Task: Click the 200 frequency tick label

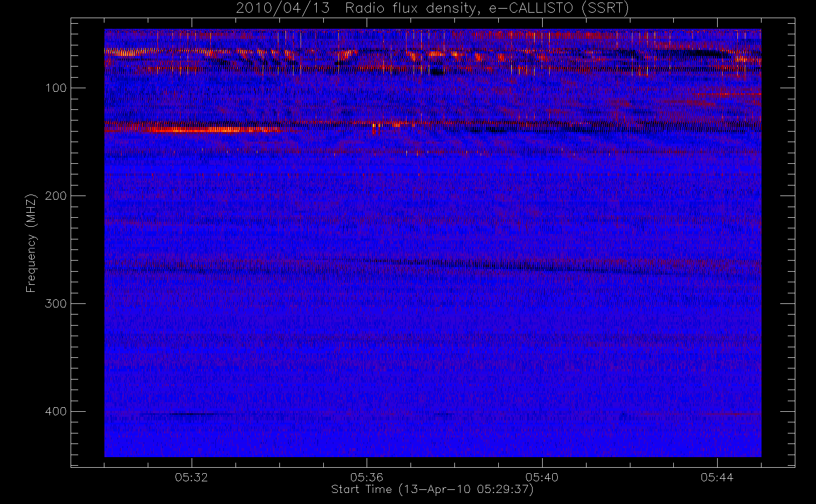Action: 55,196
